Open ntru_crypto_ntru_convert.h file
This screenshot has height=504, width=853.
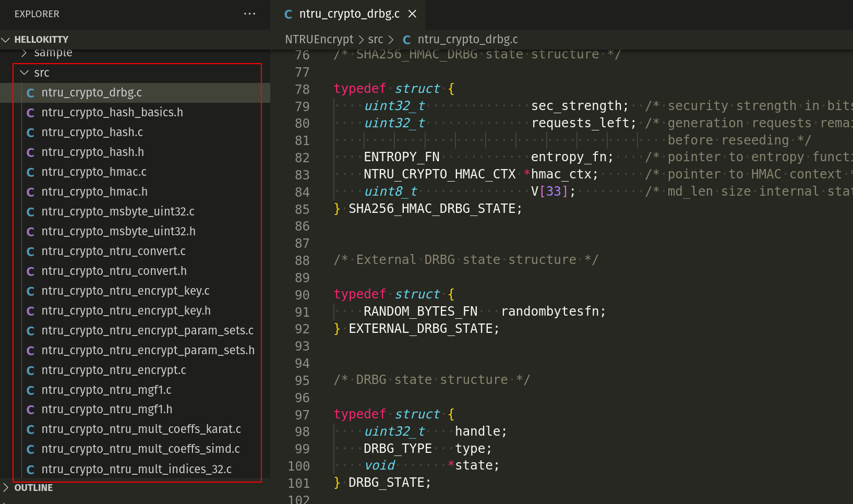click(x=135, y=271)
